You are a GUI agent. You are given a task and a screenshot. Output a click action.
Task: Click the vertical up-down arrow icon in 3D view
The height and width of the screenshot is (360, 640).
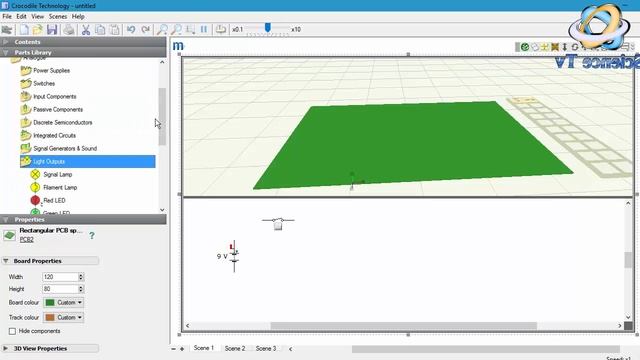(564, 47)
